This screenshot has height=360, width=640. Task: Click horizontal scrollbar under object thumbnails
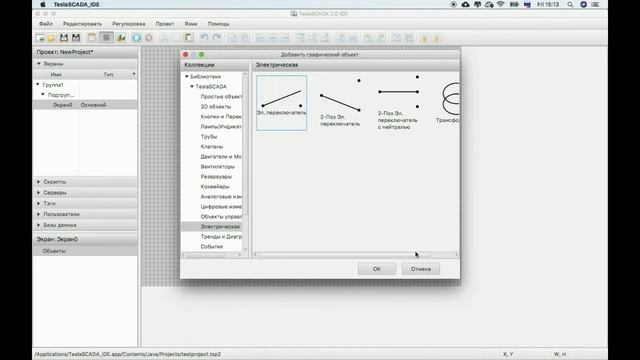pos(356,255)
